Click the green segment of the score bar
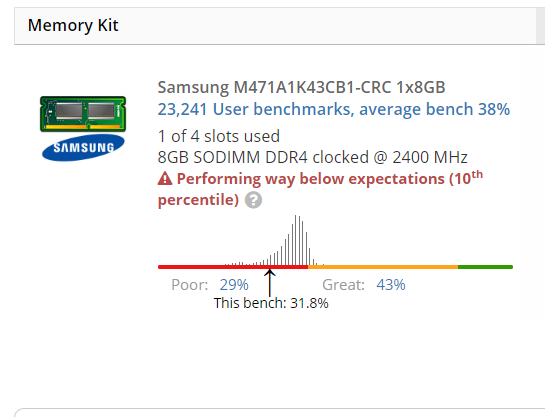The height and width of the screenshot is (417, 545). [x=486, y=267]
